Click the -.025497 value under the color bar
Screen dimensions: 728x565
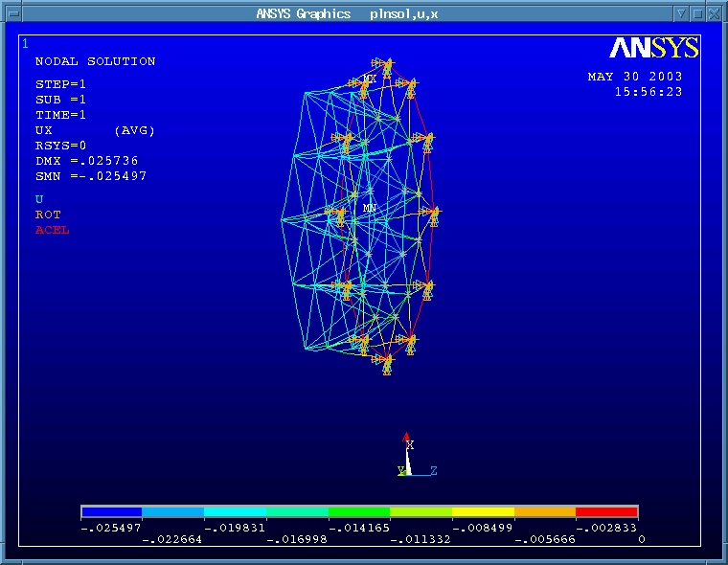point(111,528)
